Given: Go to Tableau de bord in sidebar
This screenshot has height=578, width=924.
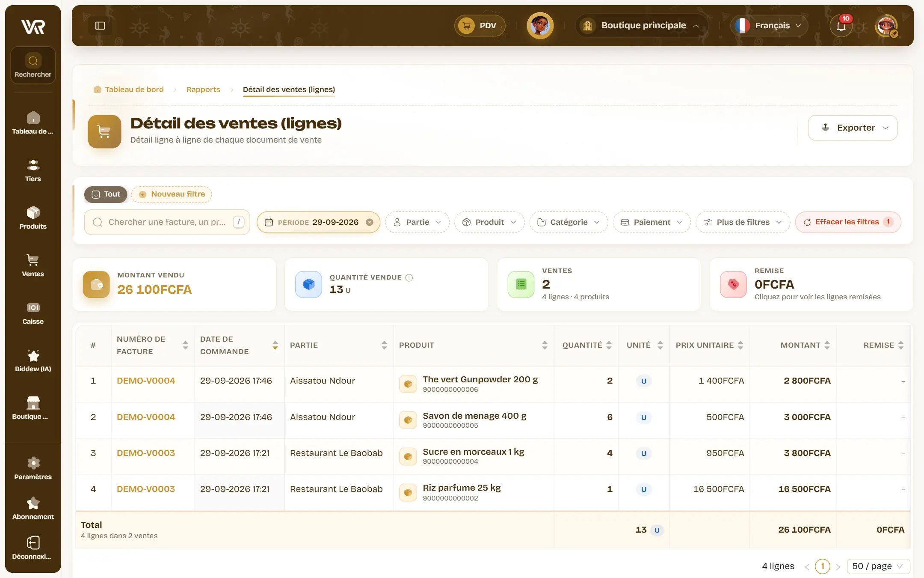Looking at the screenshot, I should click(33, 123).
